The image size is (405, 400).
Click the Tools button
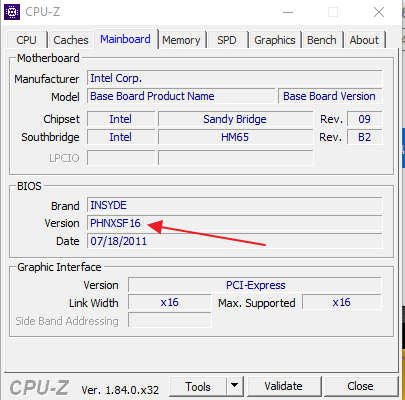(x=198, y=387)
